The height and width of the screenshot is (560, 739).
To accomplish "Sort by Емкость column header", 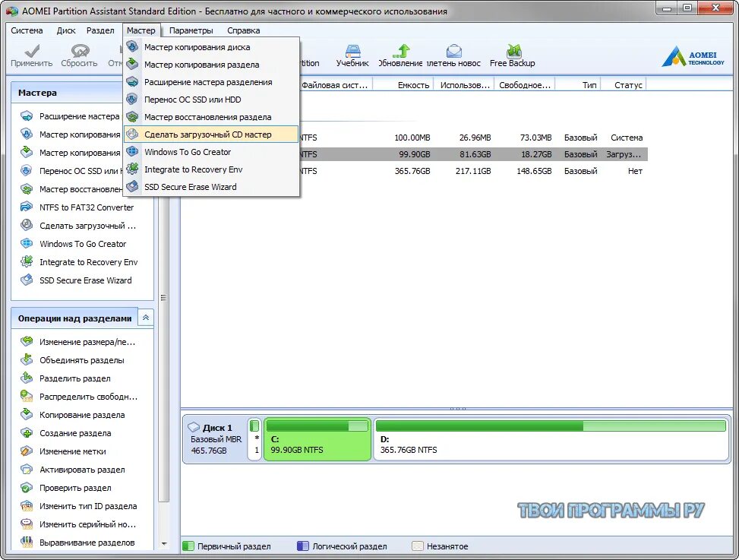I will (404, 85).
